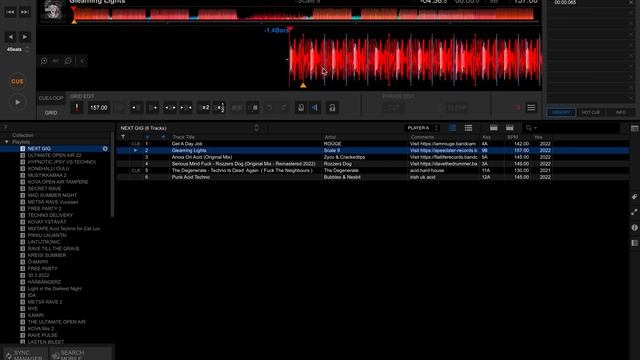Open the info icon in right sidebar
This screenshot has width=640, height=360.
[634, 227]
